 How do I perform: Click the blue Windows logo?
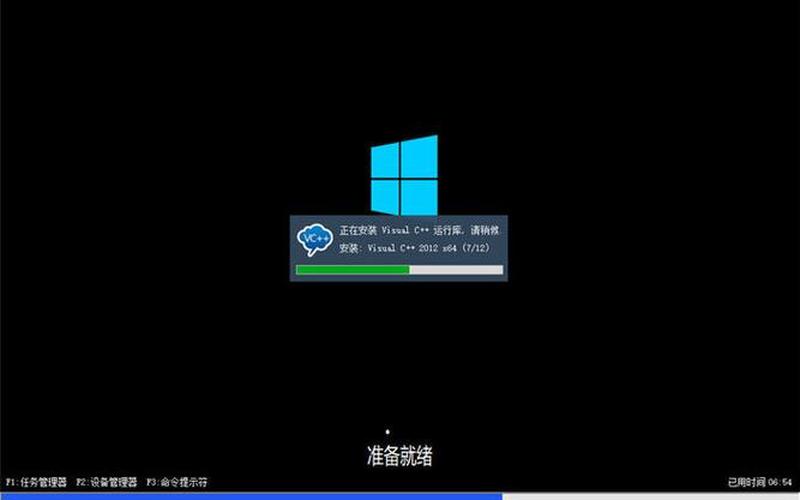(x=404, y=175)
